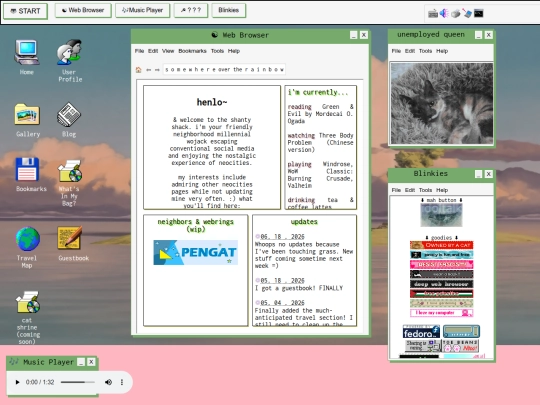Click the printer tray icon

(456, 14)
